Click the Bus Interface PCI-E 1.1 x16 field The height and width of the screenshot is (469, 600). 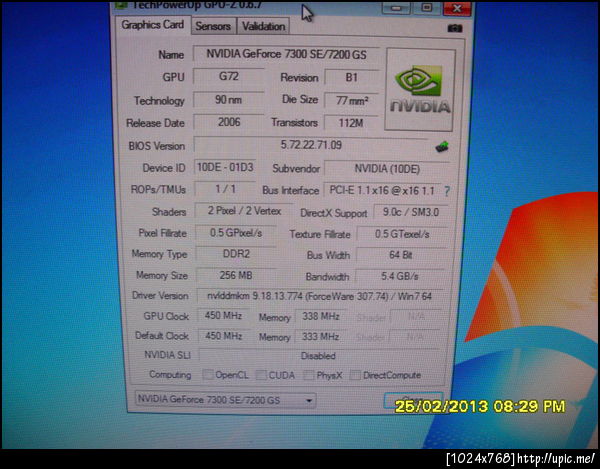[x=382, y=190]
